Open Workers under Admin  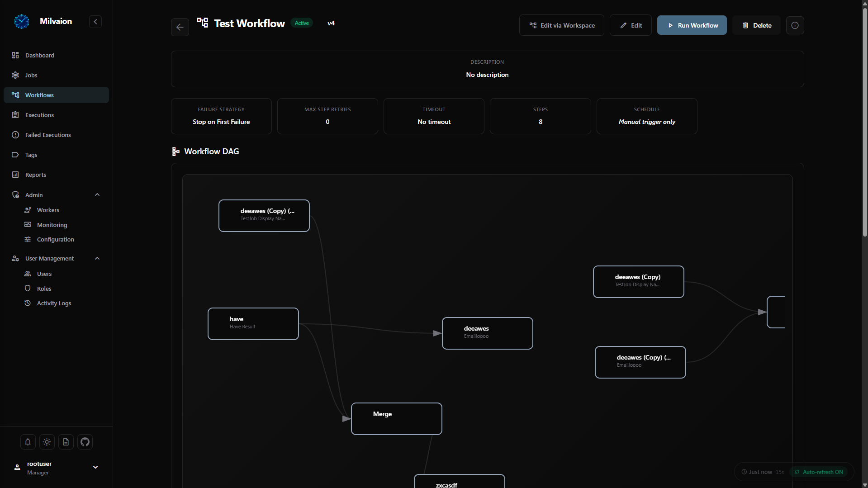48,210
